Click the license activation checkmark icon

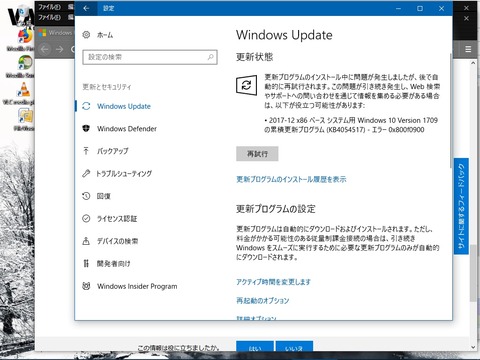[86, 218]
